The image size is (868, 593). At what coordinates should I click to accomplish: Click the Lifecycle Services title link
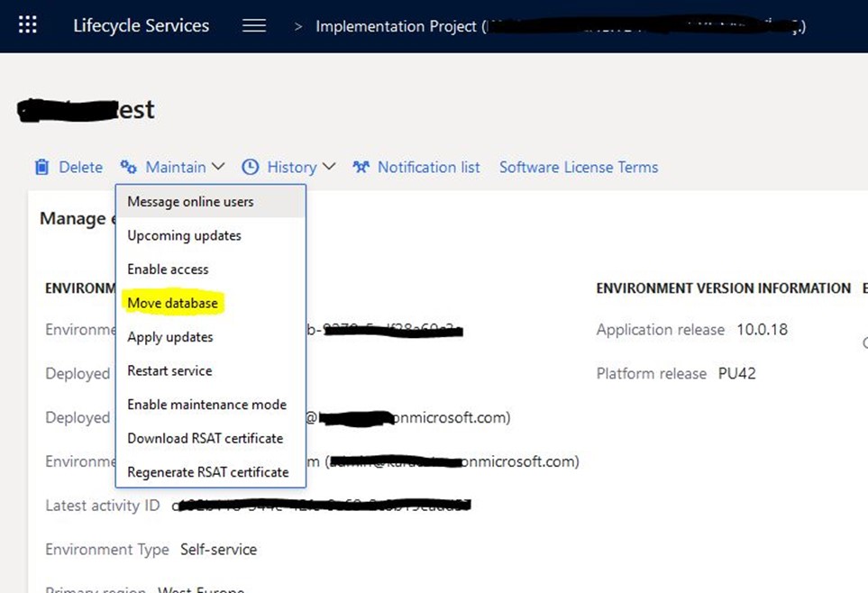pyautogui.click(x=142, y=25)
